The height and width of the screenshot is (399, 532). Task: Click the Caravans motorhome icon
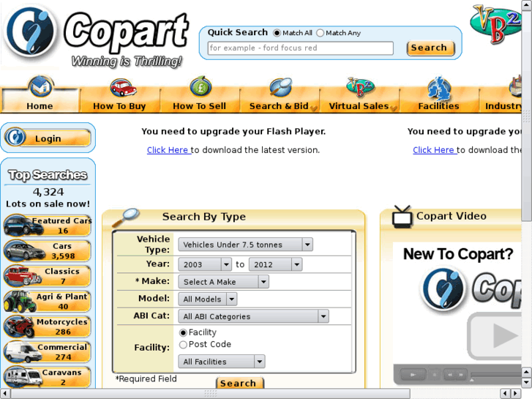[x=23, y=377]
